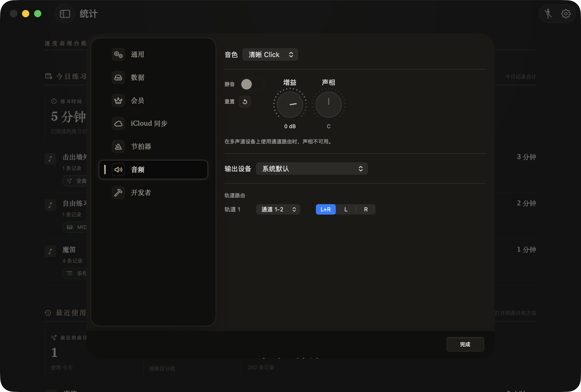Switch to 节拍器 settings

[x=153, y=147]
